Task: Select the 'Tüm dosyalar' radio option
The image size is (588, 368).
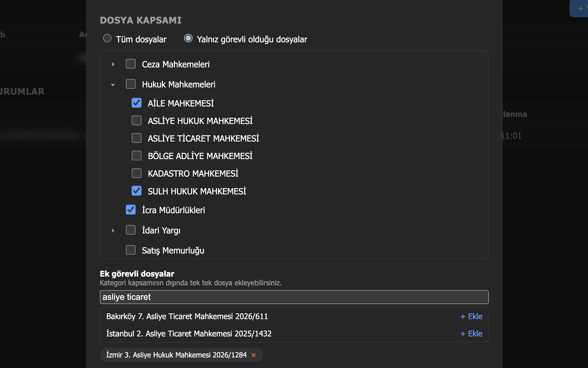Action: click(107, 38)
